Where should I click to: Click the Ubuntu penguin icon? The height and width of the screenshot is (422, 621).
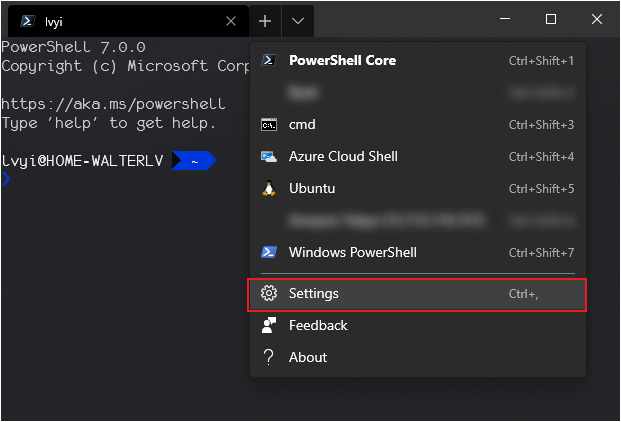(x=268, y=189)
